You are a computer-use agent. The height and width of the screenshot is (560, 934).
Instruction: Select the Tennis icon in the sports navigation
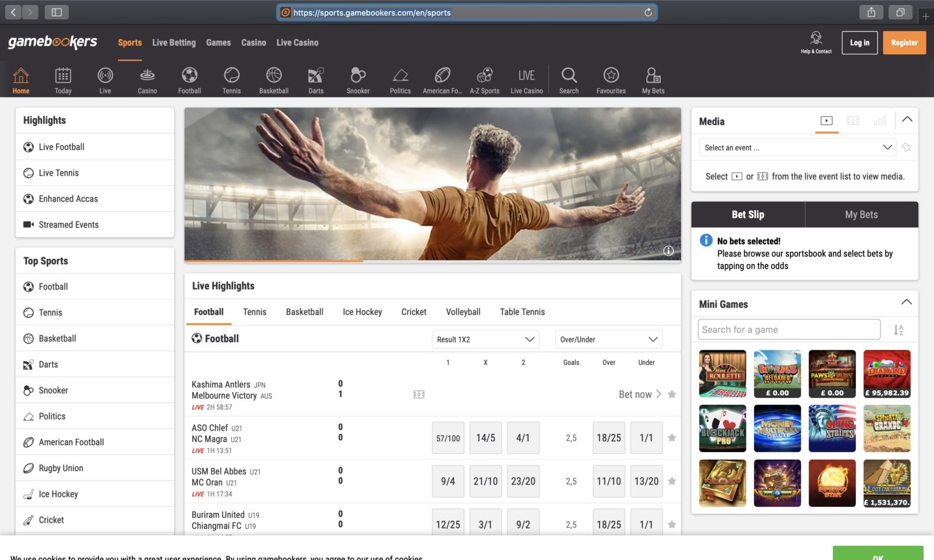(x=231, y=80)
